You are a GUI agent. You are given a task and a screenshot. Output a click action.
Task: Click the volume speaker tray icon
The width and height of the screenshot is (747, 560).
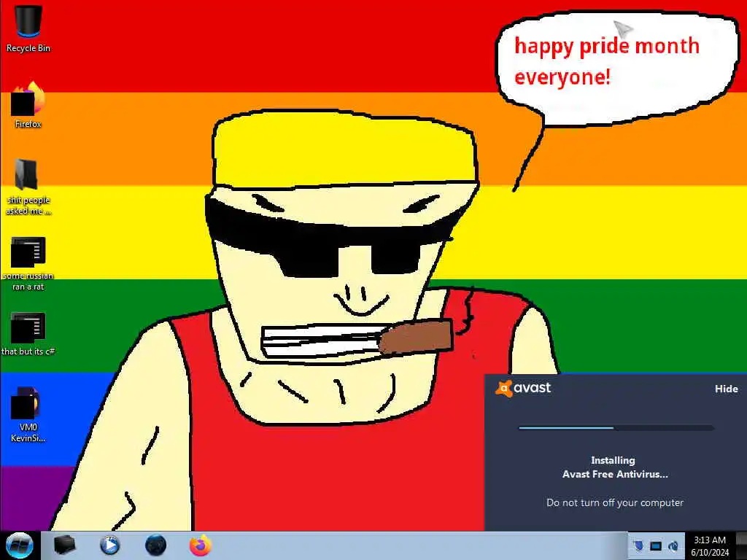pyautogui.click(x=673, y=545)
